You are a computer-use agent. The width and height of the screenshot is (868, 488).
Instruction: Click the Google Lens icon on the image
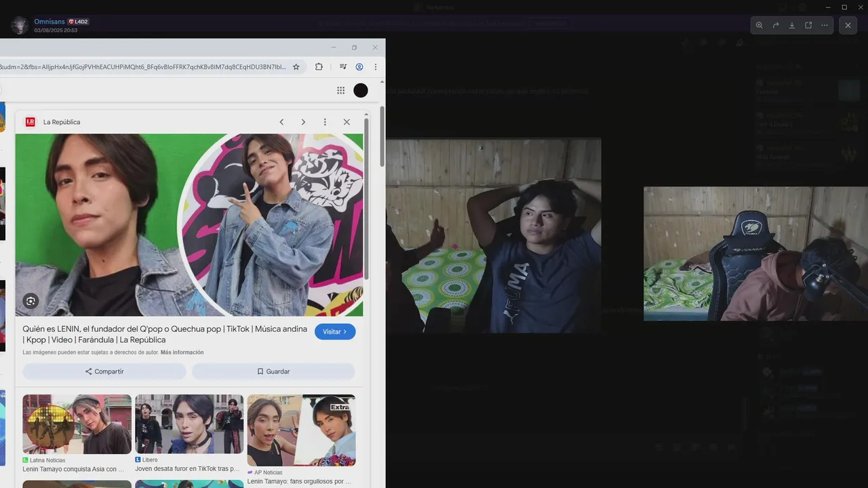31,301
